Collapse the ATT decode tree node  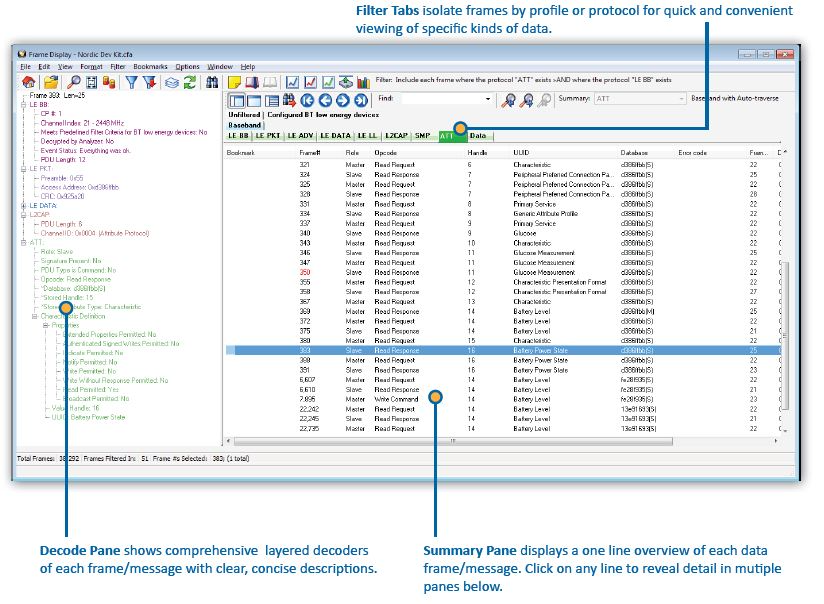coord(24,241)
